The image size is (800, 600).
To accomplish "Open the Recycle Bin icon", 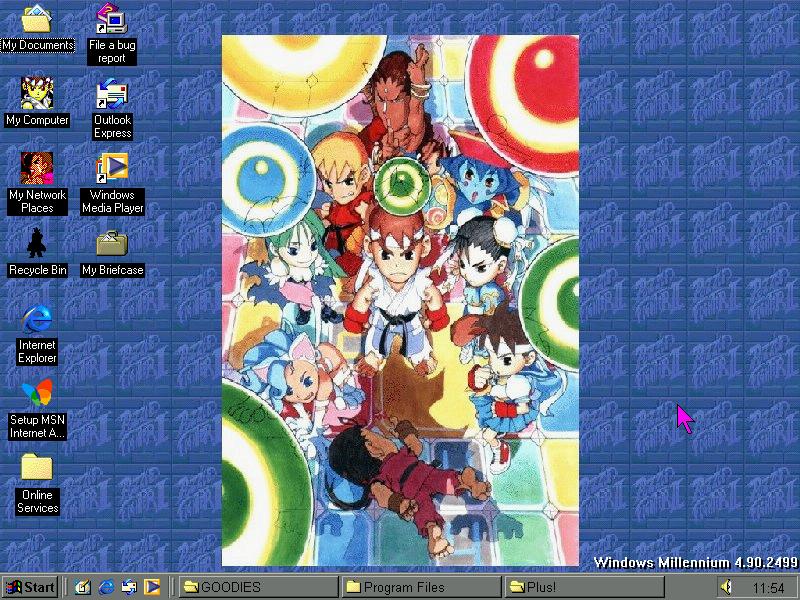I will [x=37, y=243].
